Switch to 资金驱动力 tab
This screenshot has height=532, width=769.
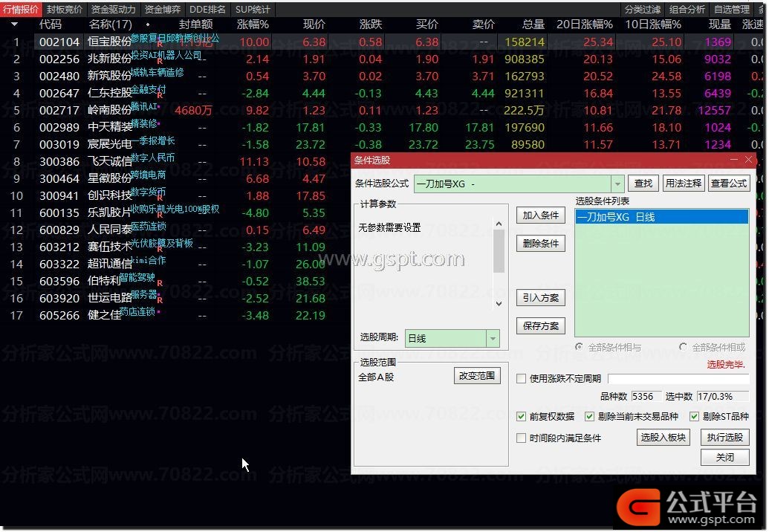click(x=113, y=10)
